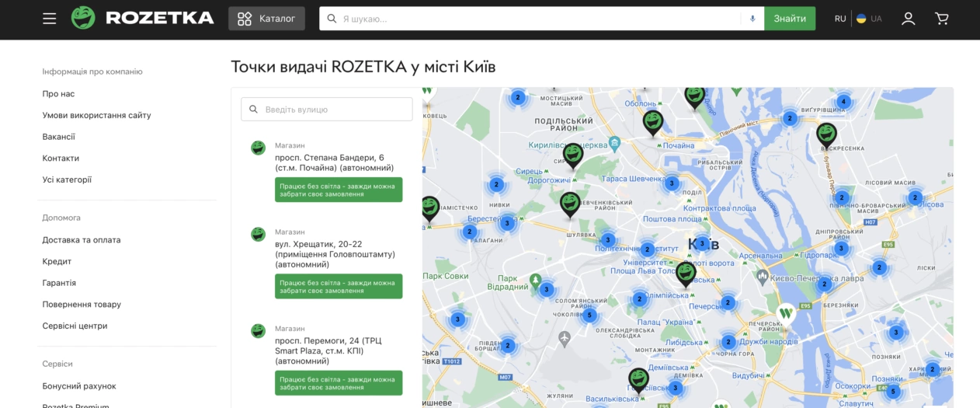Select the вул. Хрещатик, 20-22 store
980x408 pixels.
coord(335,254)
